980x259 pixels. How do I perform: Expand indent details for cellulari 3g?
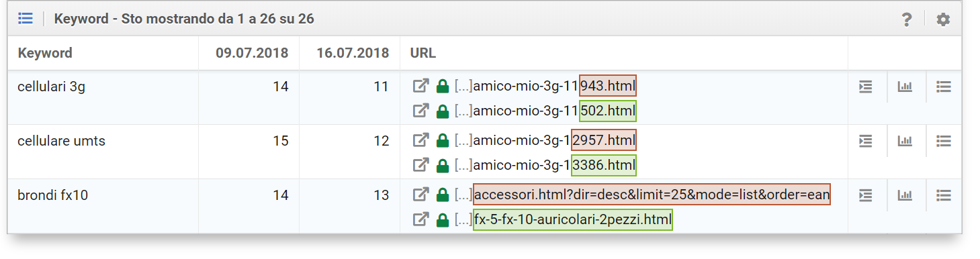866,87
